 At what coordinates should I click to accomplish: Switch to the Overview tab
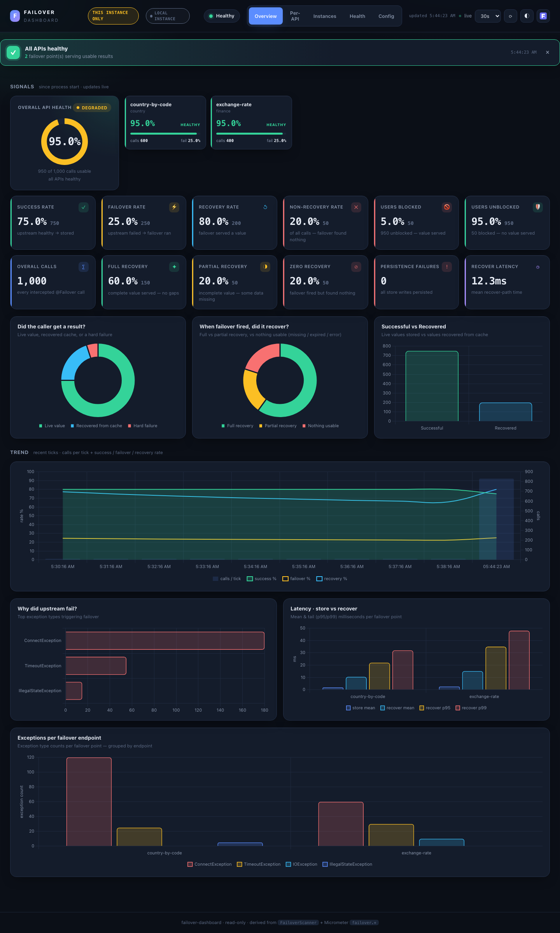[266, 16]
